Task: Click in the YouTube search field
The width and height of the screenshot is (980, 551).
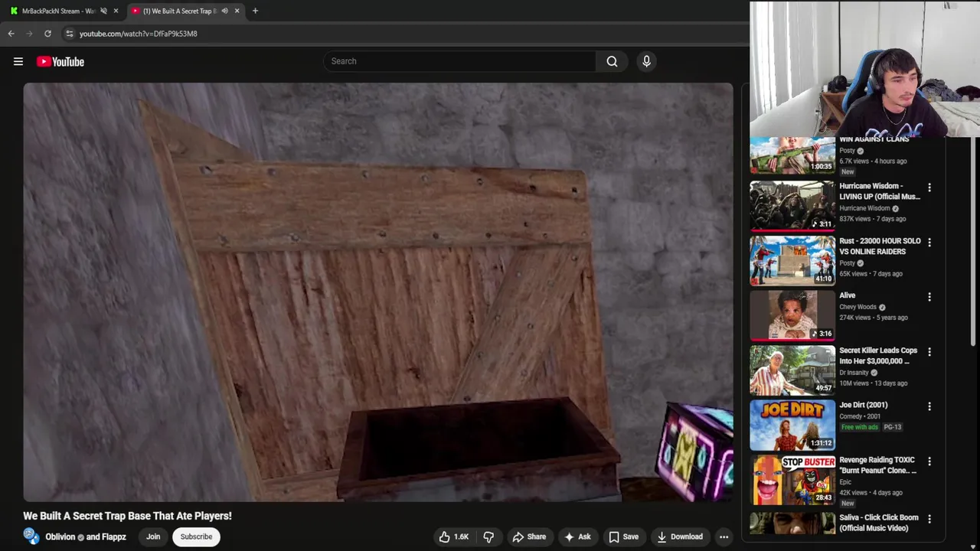Action: 459,61
